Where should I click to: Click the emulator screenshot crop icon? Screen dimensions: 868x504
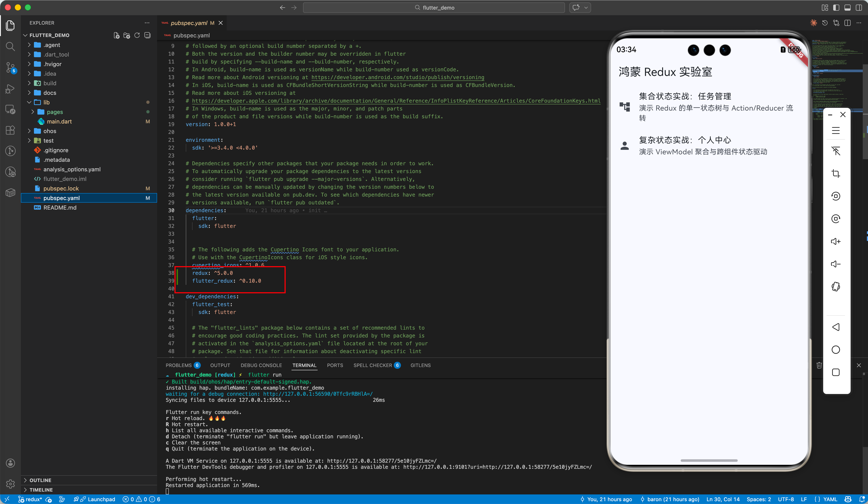click(x=836, y=174)
